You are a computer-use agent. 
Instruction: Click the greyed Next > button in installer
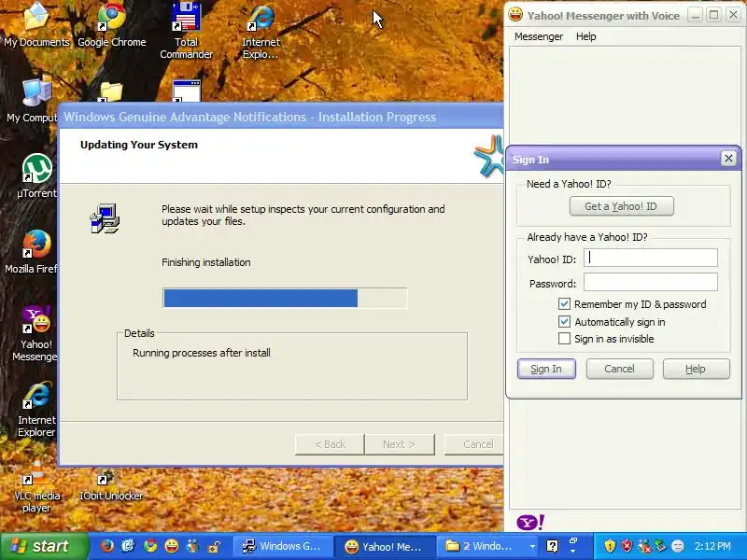point(400,444)
